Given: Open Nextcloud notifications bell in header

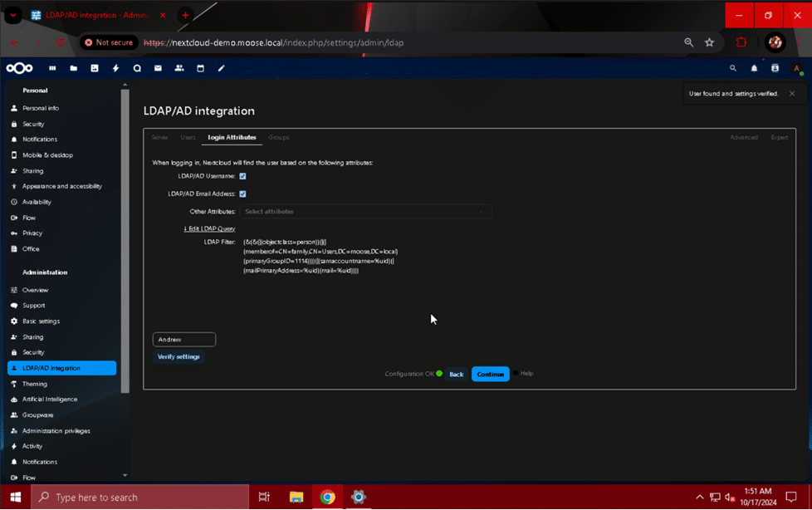Looking at the screenshot, I should coord(754,68).
